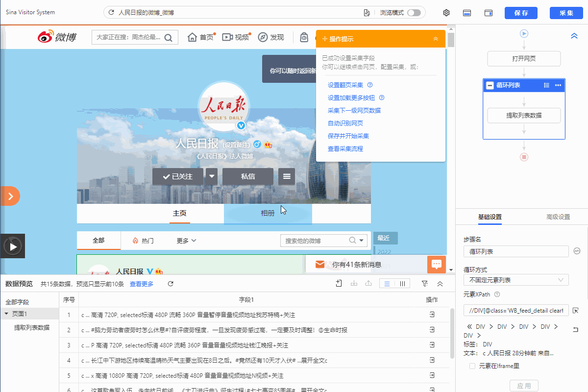The image size is (588, 392).
Task: Select the 相册 album tab
Action: tap(268, 214)
